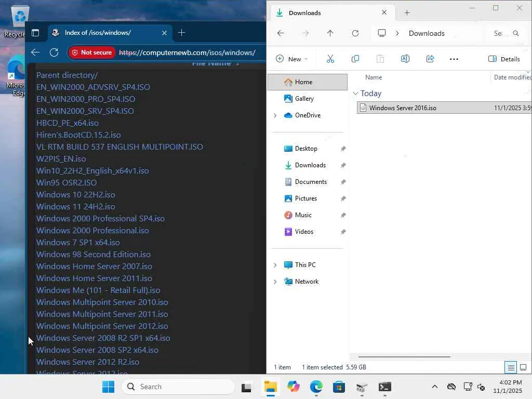Open Terminal from taskbar
The image size is (532, 399).
pos(385,387)
